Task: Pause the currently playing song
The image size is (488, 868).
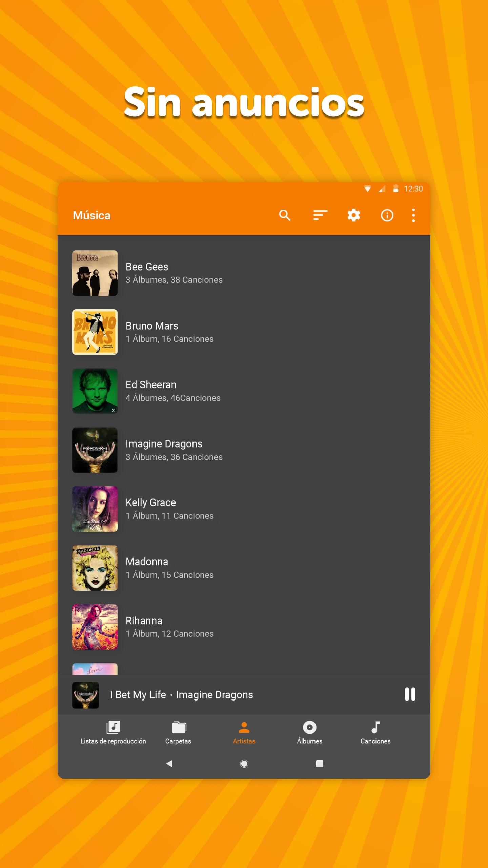Action: click(x=410, y=694)
